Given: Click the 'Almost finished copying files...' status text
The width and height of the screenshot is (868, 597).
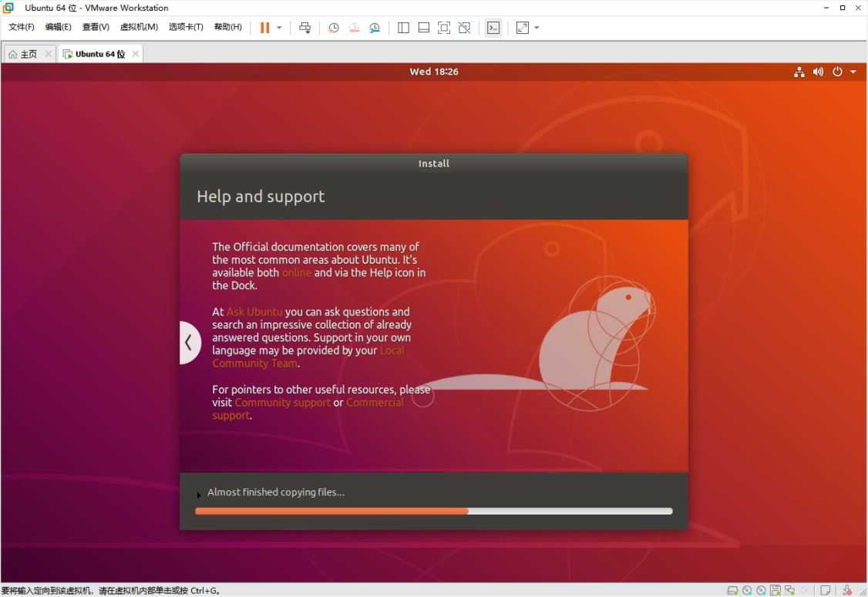Looking at the screenshot, I should [x=276, y=492].
